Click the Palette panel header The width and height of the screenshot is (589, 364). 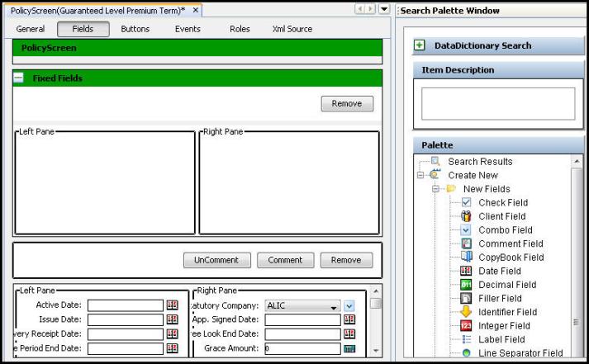pos(498,144)
